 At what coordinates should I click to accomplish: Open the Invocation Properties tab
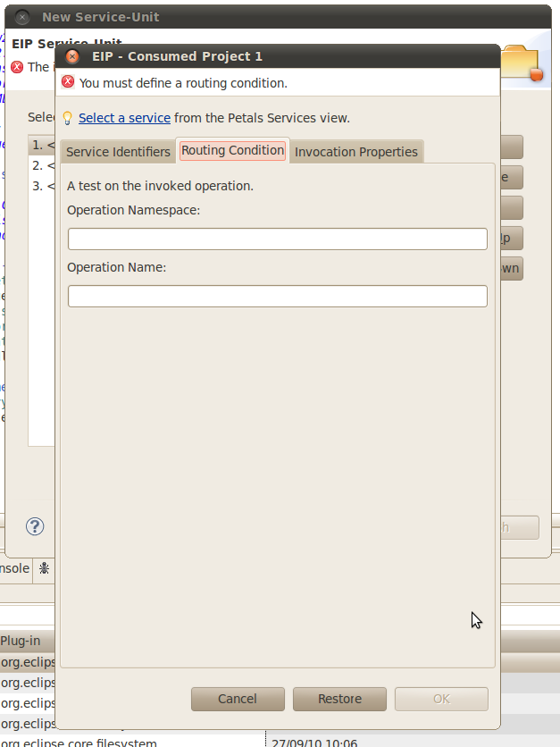(355, 152)
